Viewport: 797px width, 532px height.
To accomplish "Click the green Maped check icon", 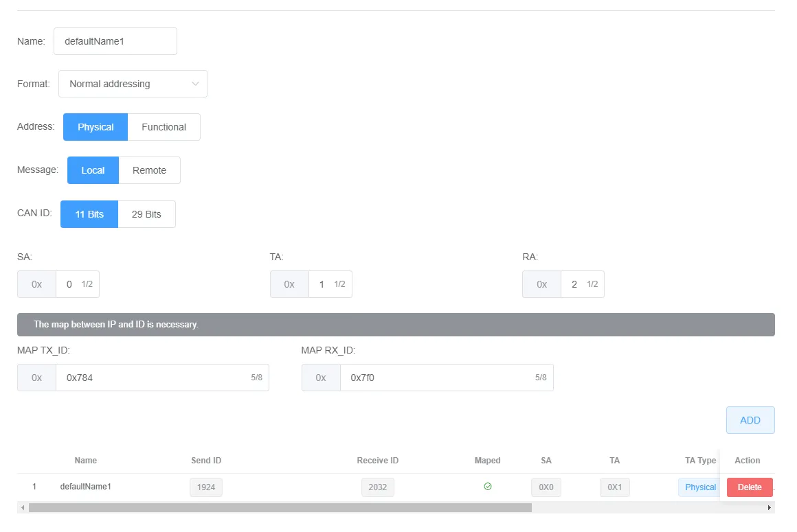I will (487, 486).
